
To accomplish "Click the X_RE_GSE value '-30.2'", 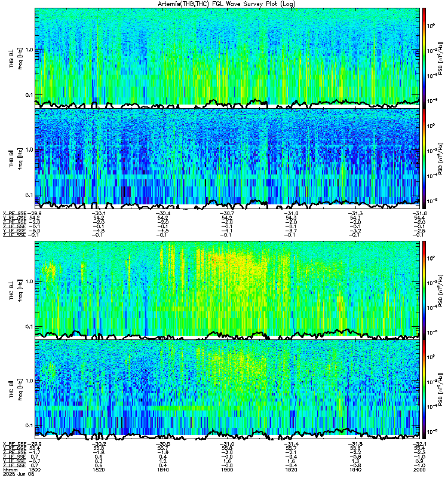I will tap(99, 444).
